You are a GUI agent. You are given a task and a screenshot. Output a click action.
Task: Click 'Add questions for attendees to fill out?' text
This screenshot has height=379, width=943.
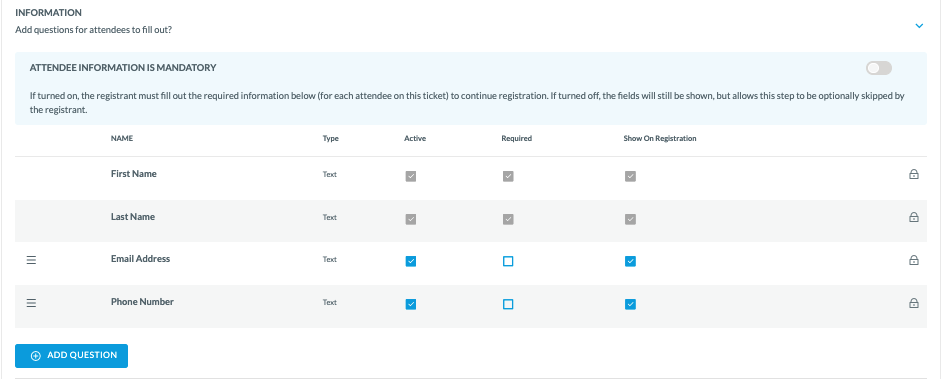point(94,29)
